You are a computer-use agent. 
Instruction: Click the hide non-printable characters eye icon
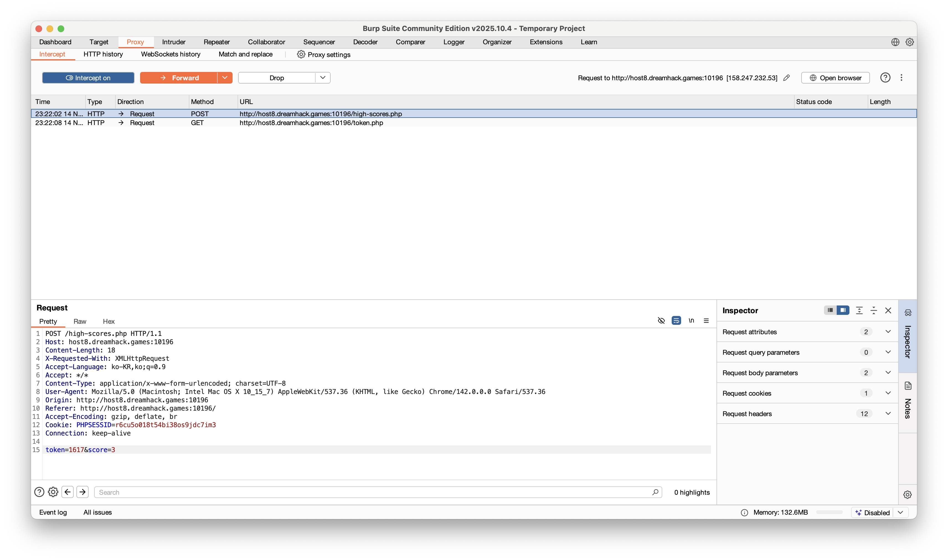coord(661,320)
